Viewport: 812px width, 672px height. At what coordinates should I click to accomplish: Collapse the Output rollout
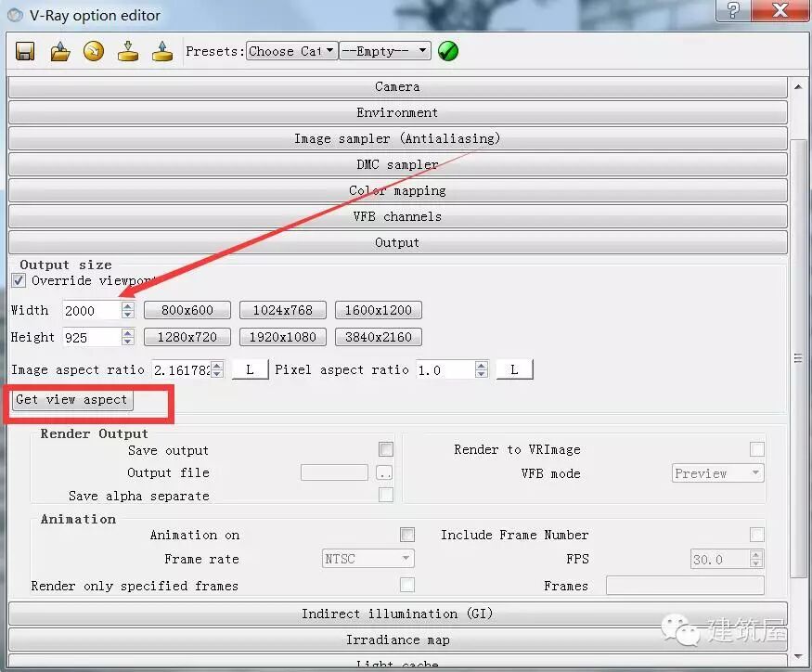pos(398,242)
